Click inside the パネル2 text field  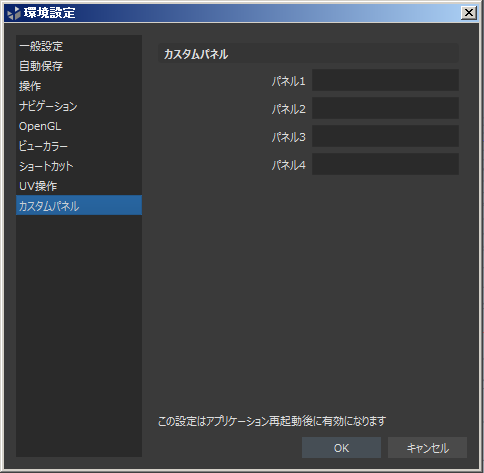coord(385,108)
